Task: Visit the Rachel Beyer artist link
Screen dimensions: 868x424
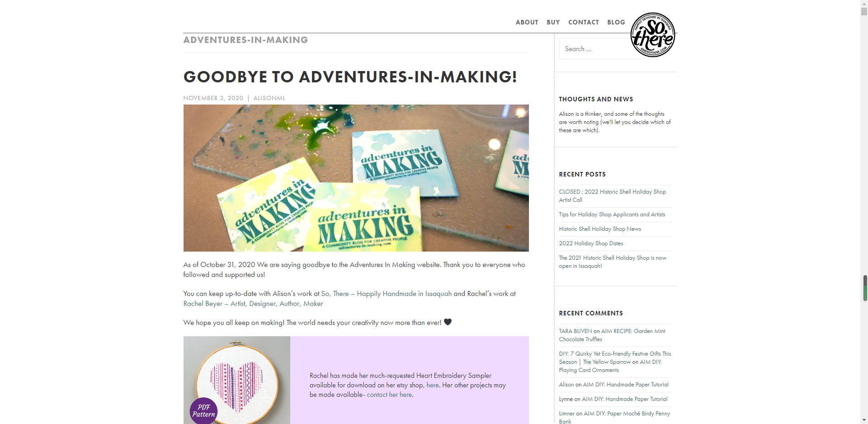Action: [x=253, y=304]
